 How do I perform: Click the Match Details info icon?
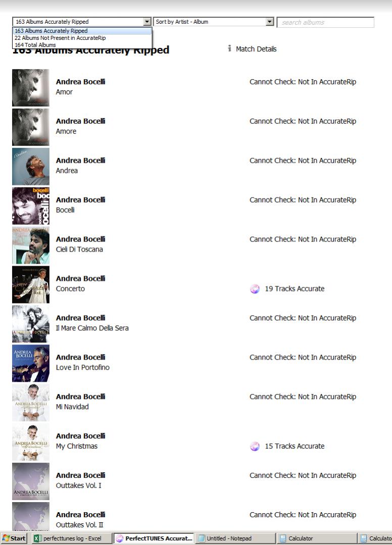229,49
